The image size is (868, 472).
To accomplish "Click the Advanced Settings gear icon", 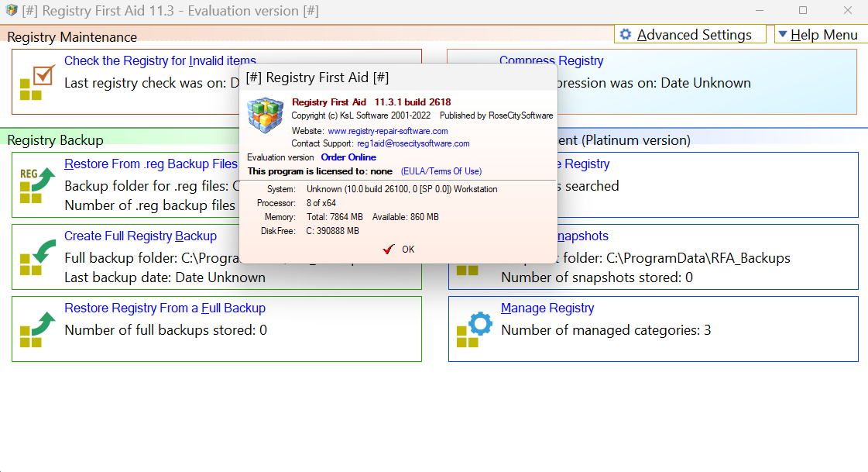I will [626, 35].
